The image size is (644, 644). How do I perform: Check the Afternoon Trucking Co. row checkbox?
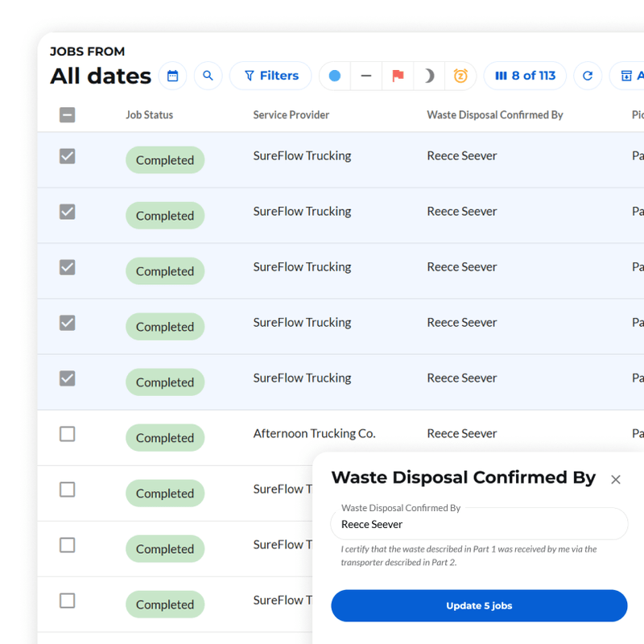coord(68,434)
